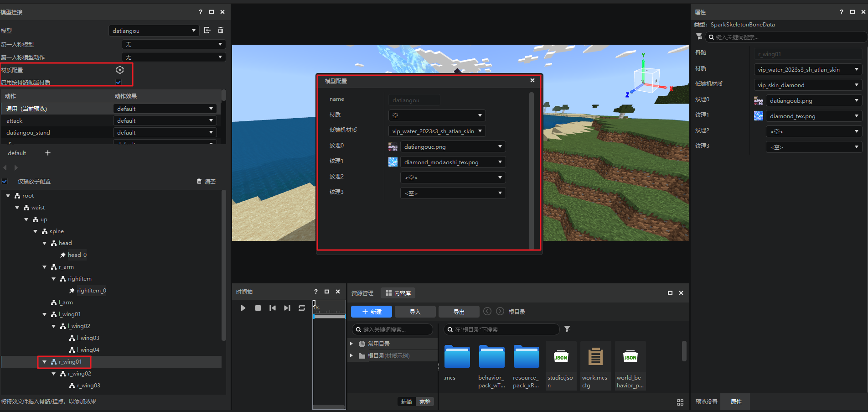Image resolution: width=868 pixels, height=412 pixels.
Task: Switch to the 资源管理 tab
Action: 362,293
